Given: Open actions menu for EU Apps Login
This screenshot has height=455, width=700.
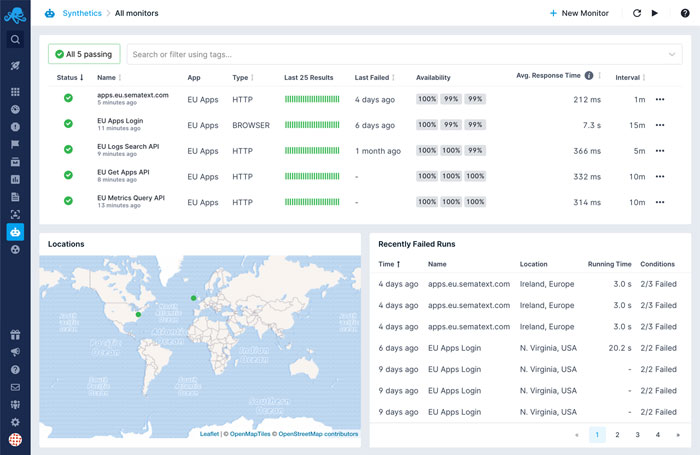Looking at the screenshot, I should (659, 125).
